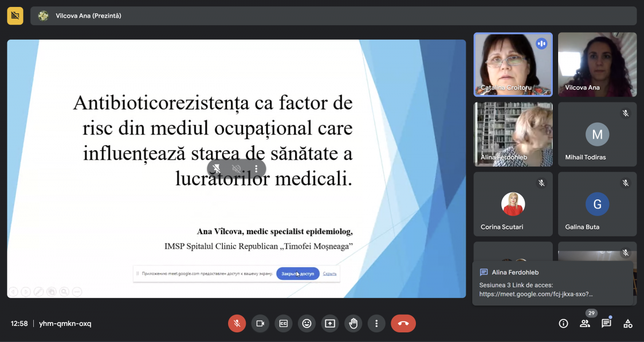Open the emoji reactions picker
Viewport: 644px width, 342px height.
click(306, 323)
